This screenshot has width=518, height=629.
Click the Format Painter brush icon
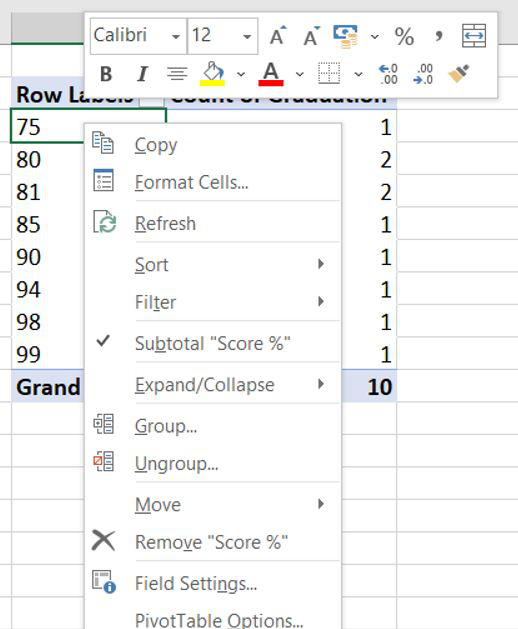click(459, 74)
